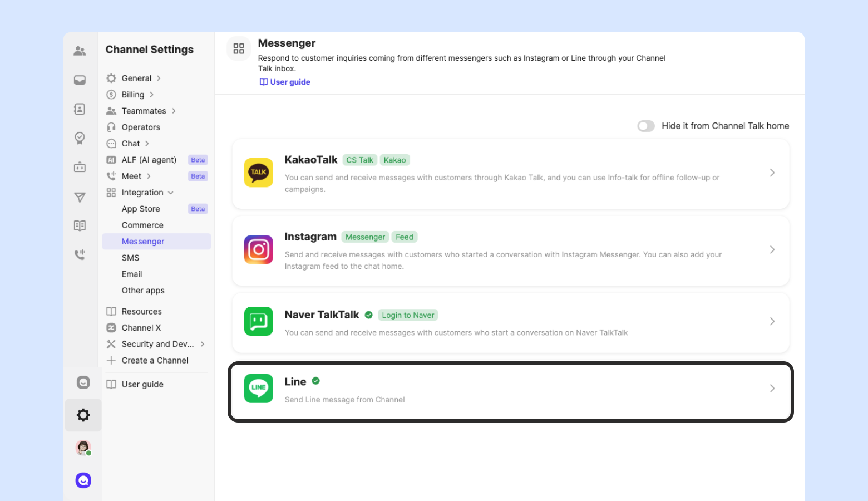
Task: Click the Beta badge next to Meet
Action: [x=198, y=176]
